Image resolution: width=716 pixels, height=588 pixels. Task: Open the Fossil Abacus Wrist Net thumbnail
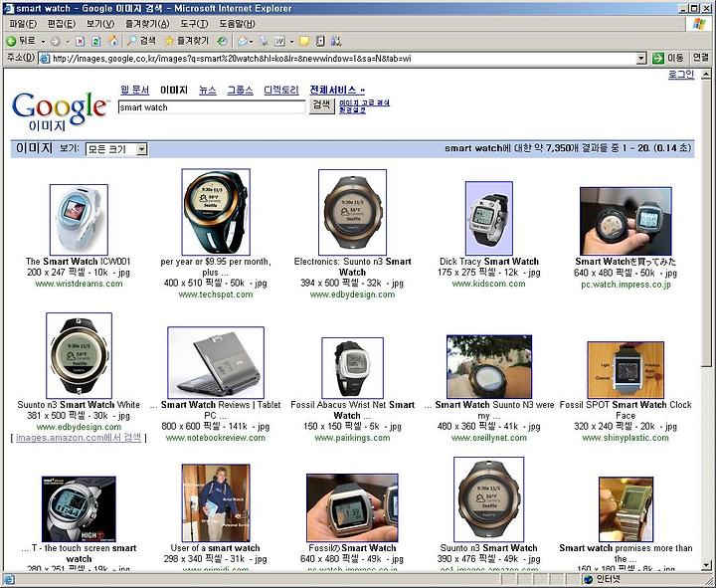352,368
